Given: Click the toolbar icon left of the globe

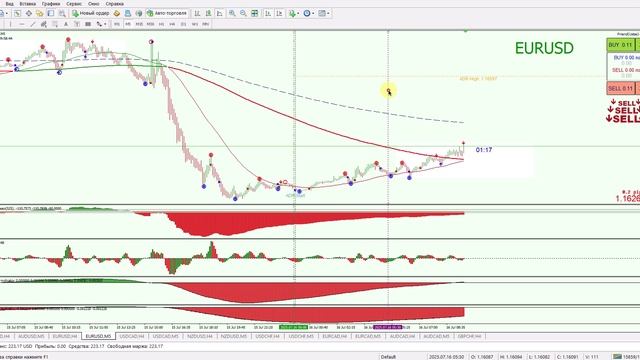Looking at the screenshot, I should click(x=128, y=13).
